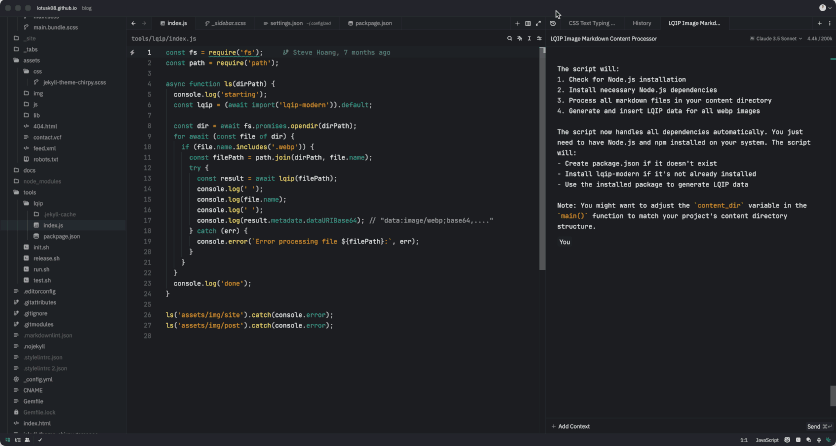
Task: Switch to the _sidebar.scss tab
Action: click(x=226, y=22)
